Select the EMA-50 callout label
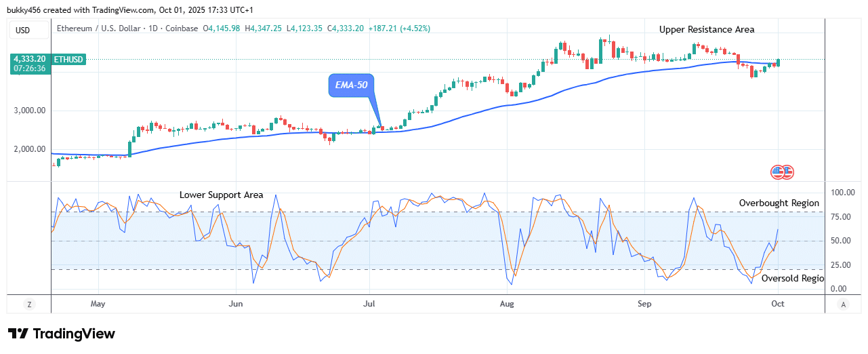 [x=352, y=85]
